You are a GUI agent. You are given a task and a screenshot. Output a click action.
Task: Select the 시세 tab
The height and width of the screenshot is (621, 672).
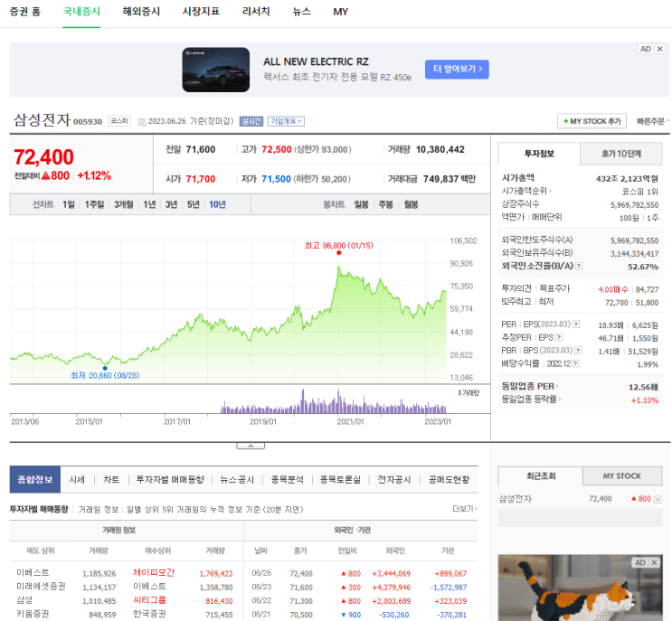click(x=77, y=480)
